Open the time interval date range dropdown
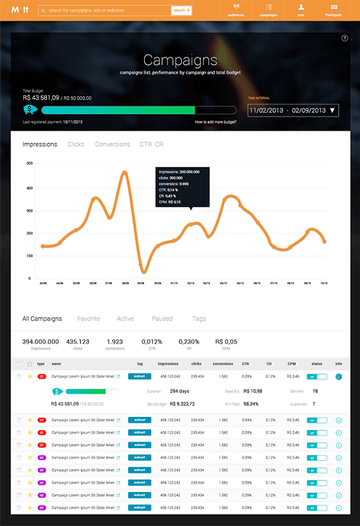 tap(293, 110)
